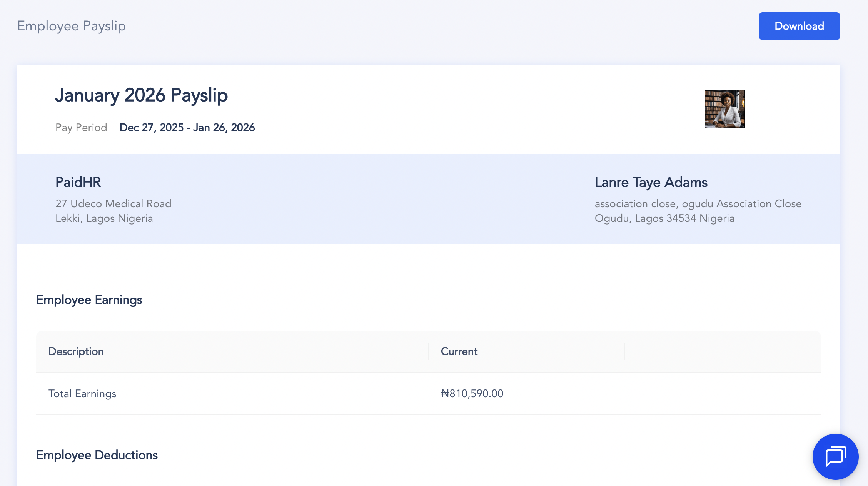
Task: Click the Employee Payslip page heading
Action: click(x=72, y=26)
